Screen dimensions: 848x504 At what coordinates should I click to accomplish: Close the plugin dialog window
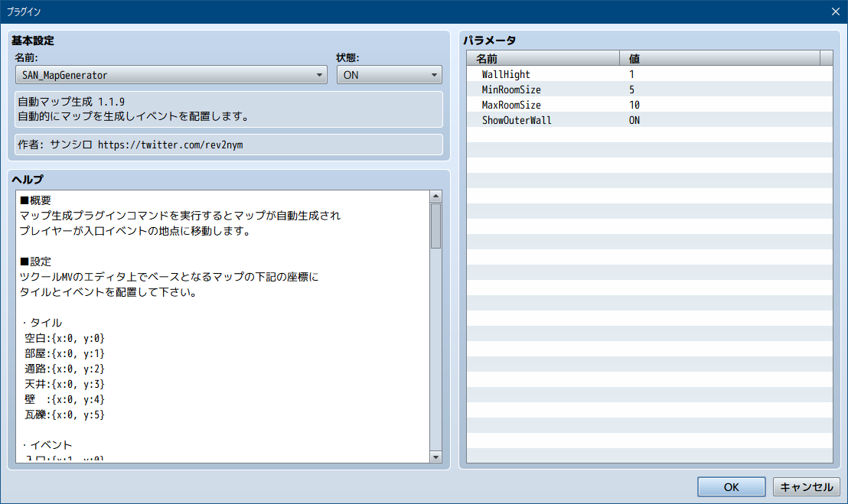[834, 11]
